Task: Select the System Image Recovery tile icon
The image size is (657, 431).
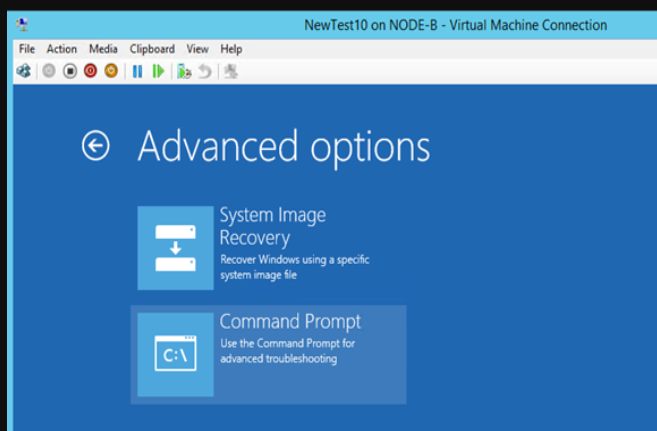Action: coord(176,248)
